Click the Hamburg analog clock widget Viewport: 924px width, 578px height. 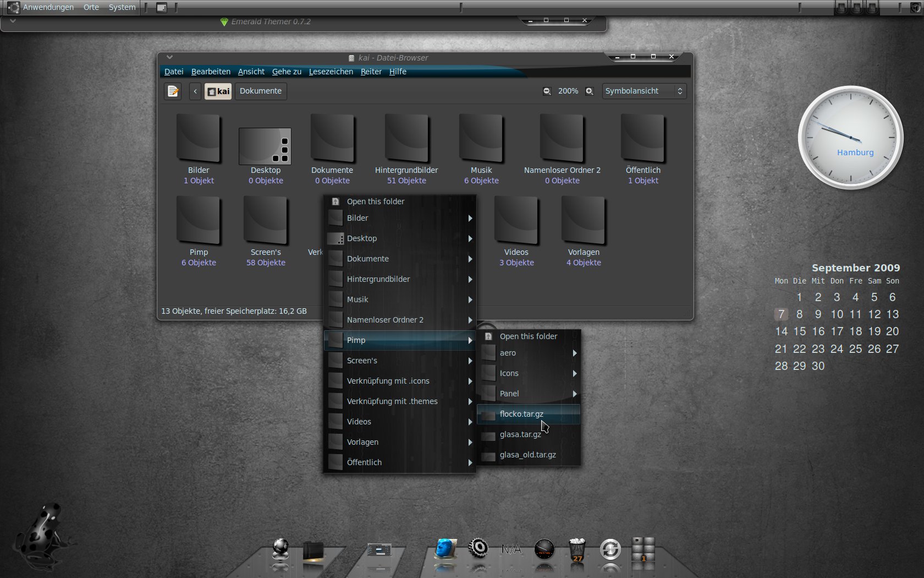pyautogui.click(x=850, y=138)
